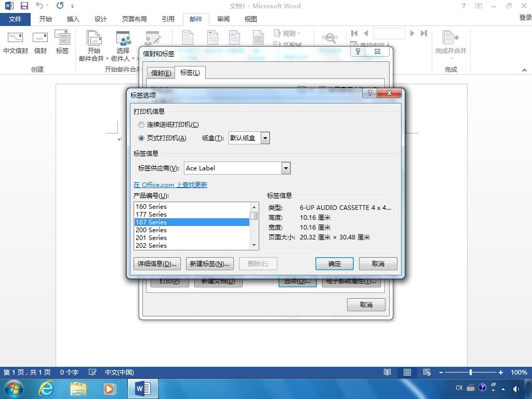Select 200 Series product number
Image resolution: width=532 pixels, height=399 pixels.
pos(192,230)
